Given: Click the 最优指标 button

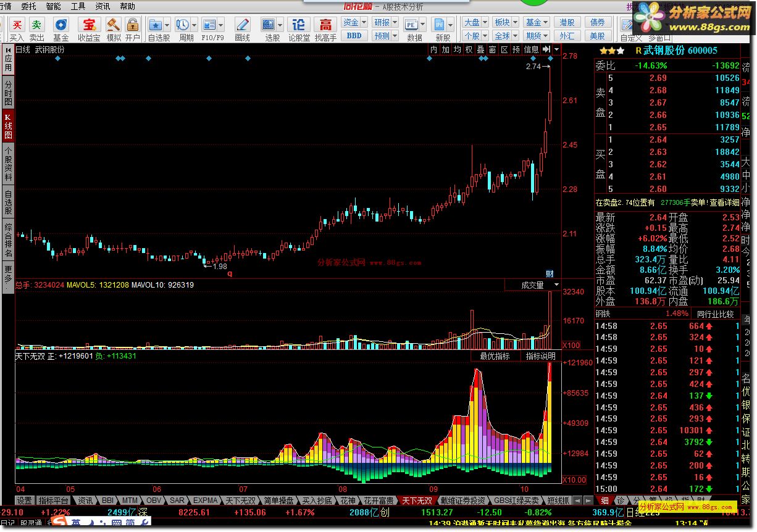Looking at the screenshot, I should tap(495, 356).
